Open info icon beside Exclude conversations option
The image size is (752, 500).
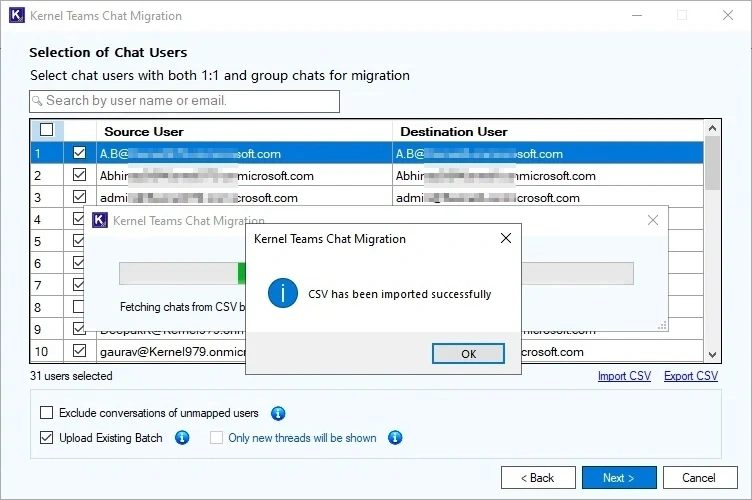click(278, 413)
